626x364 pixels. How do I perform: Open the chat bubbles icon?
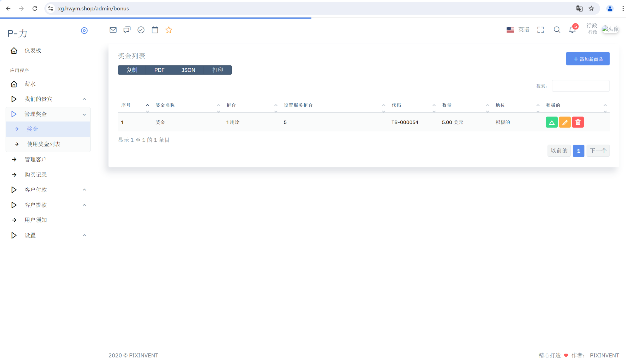point(127,30)
